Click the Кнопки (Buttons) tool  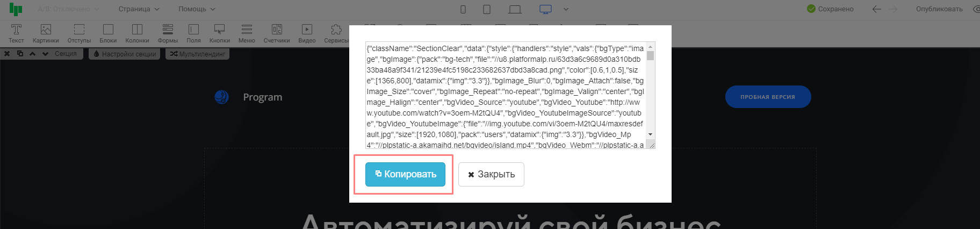click(x=219, y=33)
